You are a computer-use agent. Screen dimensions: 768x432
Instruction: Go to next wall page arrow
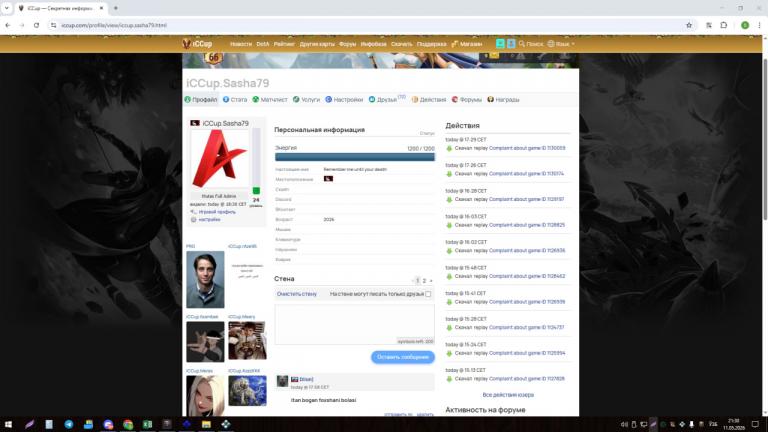[x=431, y=281]
